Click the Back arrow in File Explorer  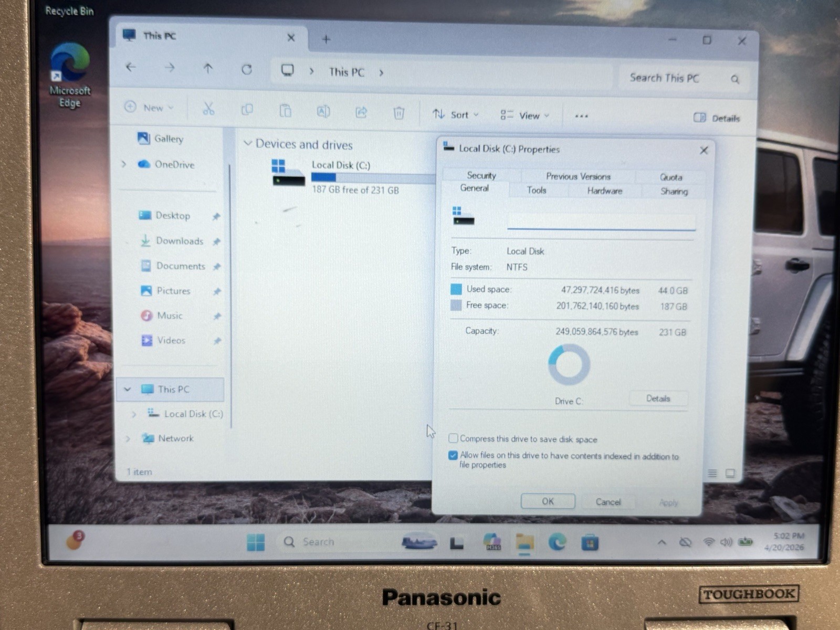click(131, 67)
